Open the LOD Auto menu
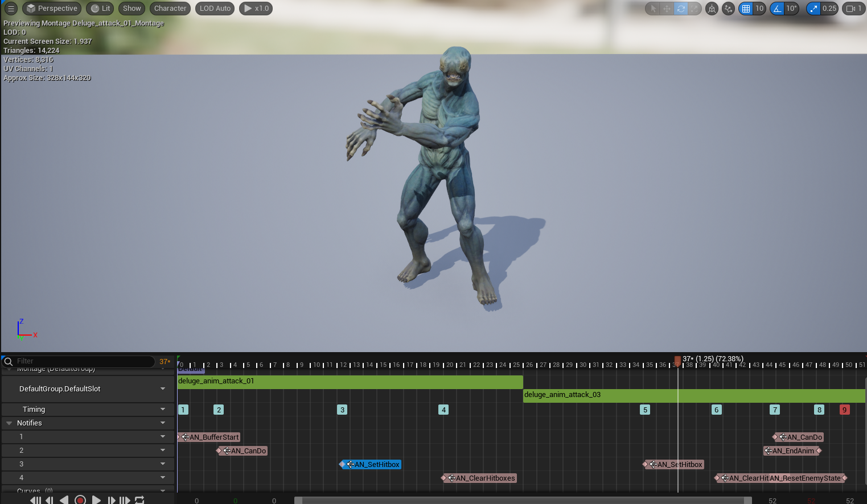 (215, 9)
